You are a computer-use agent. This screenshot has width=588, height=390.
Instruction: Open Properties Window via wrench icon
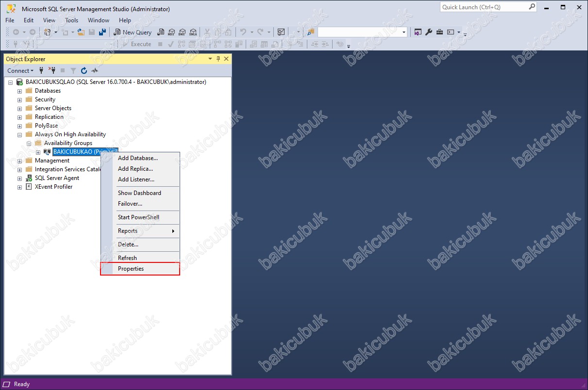pyautogui.click(x=429, y=32)
